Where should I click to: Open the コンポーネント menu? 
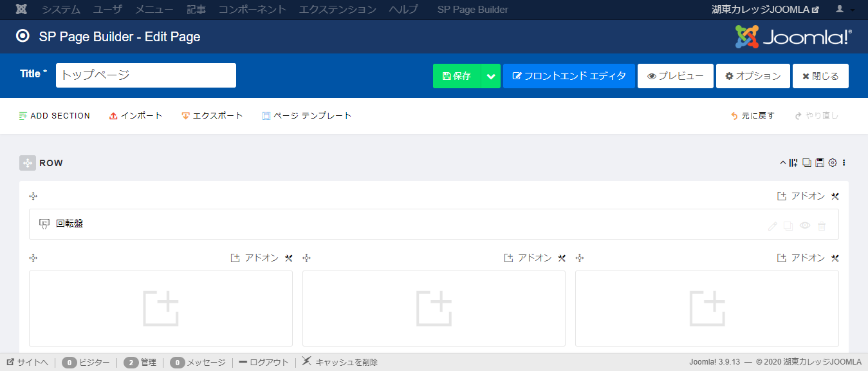[252, 9]
